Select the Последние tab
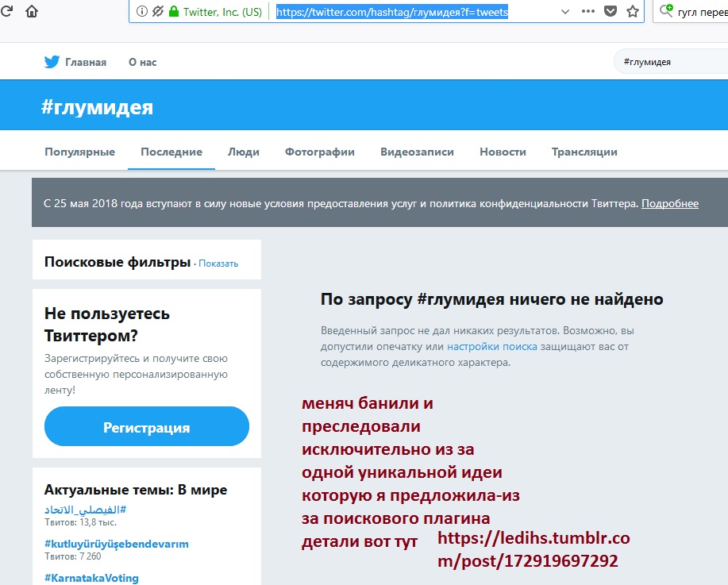 pos(171,152)
